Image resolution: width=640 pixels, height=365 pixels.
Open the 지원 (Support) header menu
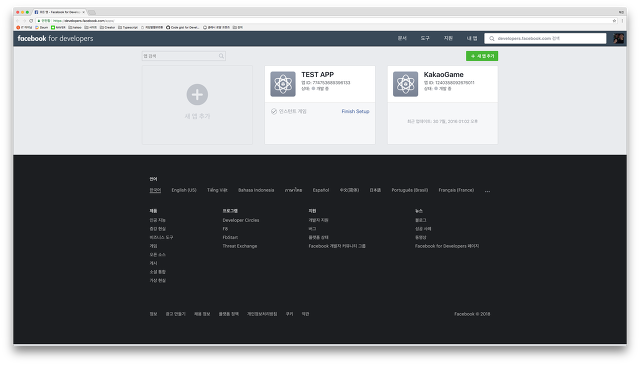coord(448,38)
